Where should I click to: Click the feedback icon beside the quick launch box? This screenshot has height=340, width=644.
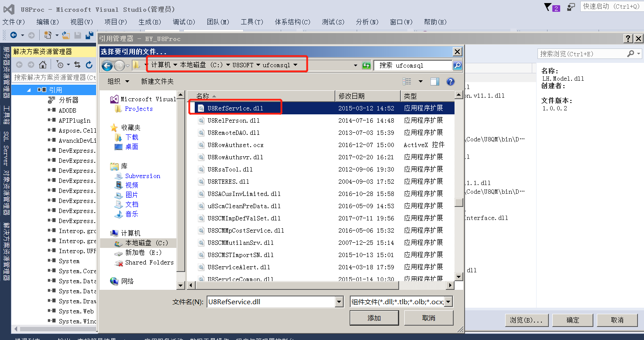[571, 7]
